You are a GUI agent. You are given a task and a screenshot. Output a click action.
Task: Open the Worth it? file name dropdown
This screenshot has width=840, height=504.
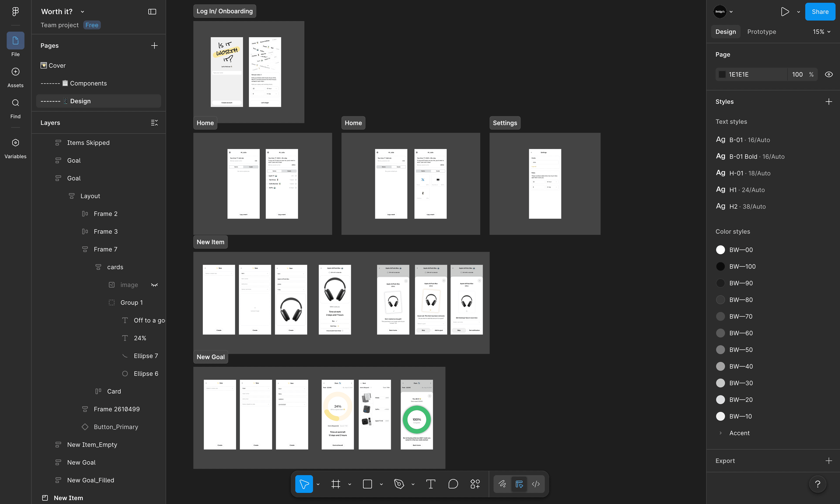pyautogui.click(x=82, y=12)
